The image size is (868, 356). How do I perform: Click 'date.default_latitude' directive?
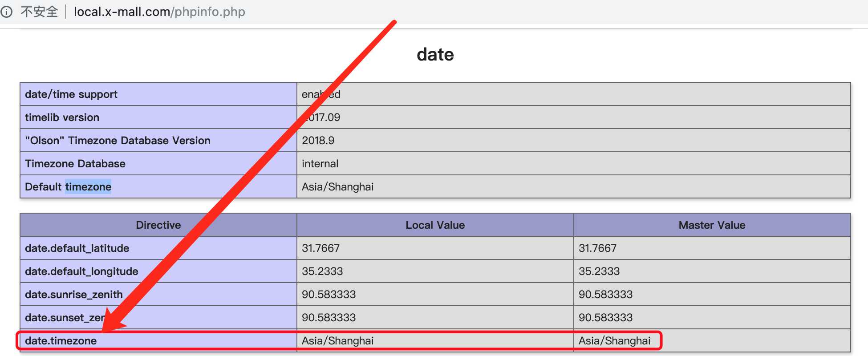coord(77,248)
